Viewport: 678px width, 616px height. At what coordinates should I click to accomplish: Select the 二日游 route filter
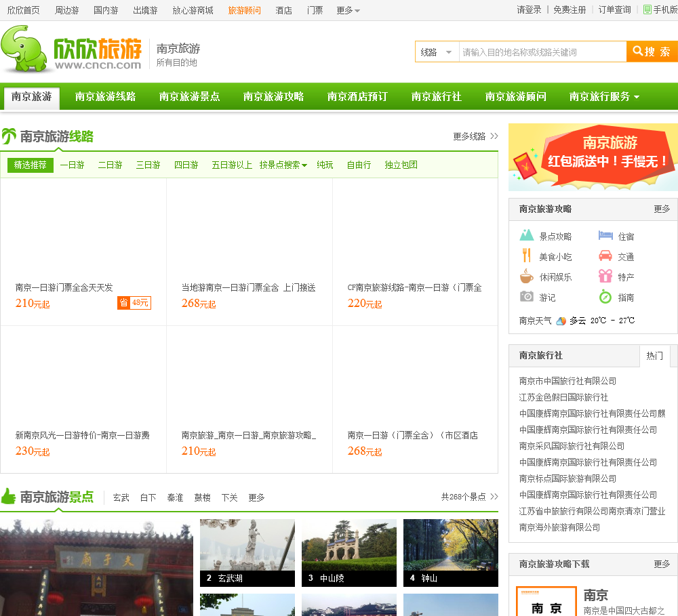click(x=111, y=165)
